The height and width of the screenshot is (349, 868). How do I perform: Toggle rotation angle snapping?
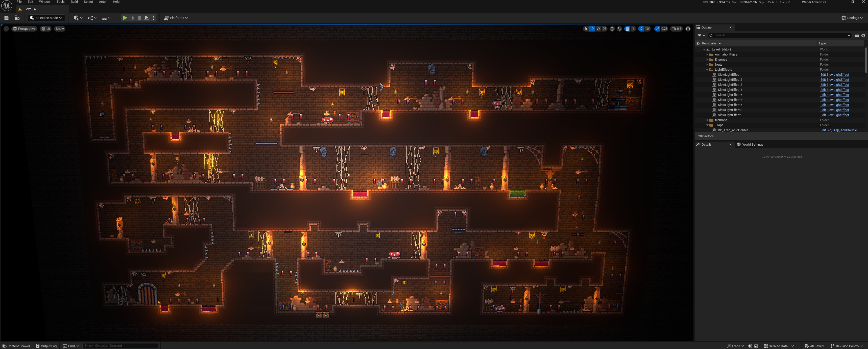point(641,29)
